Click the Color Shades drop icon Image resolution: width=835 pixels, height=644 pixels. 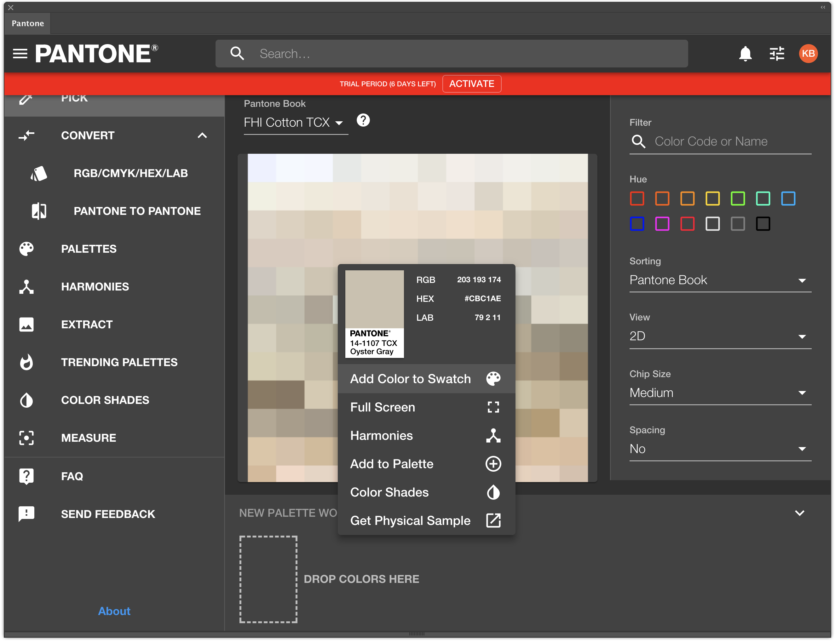click(26, 400)
